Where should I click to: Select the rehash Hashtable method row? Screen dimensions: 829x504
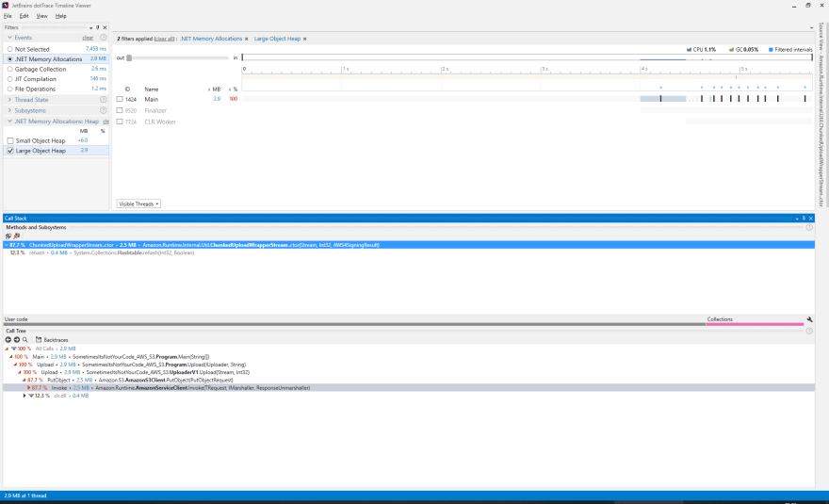pos(408,252)
